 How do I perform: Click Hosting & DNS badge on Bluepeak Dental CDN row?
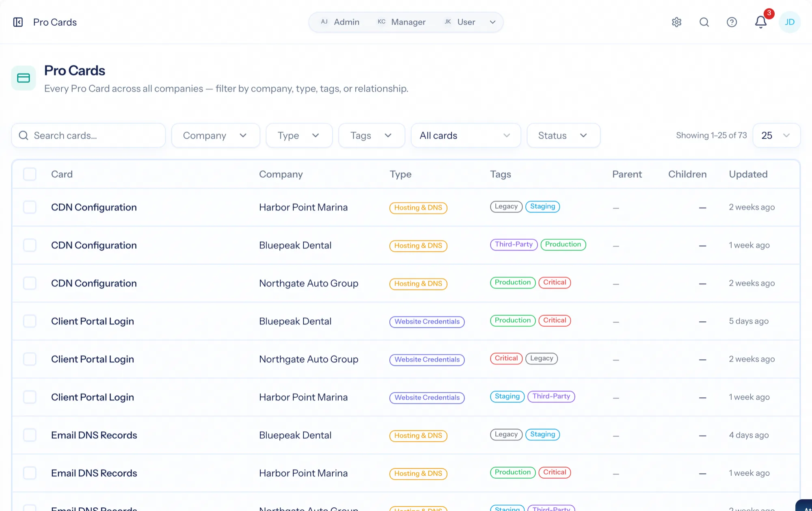click(x=418, y=246)
